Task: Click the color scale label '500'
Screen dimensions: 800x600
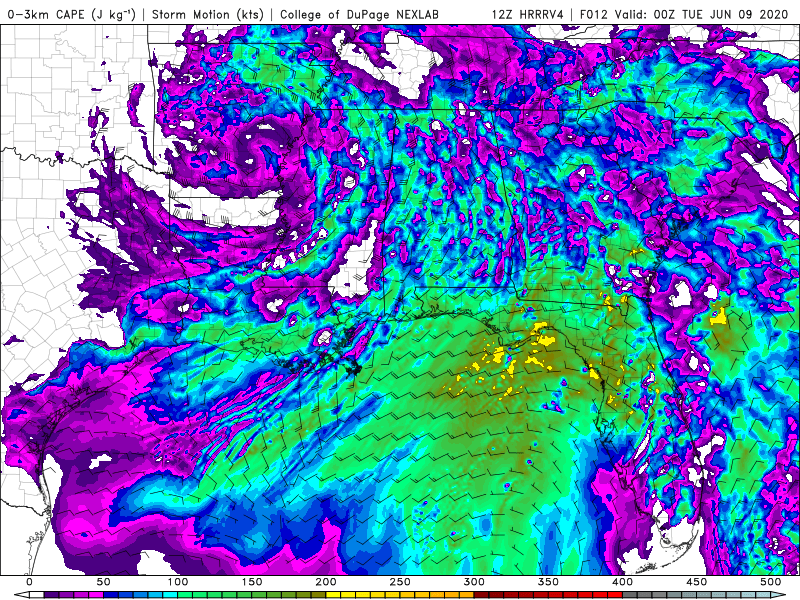Action: pos(770,582)
